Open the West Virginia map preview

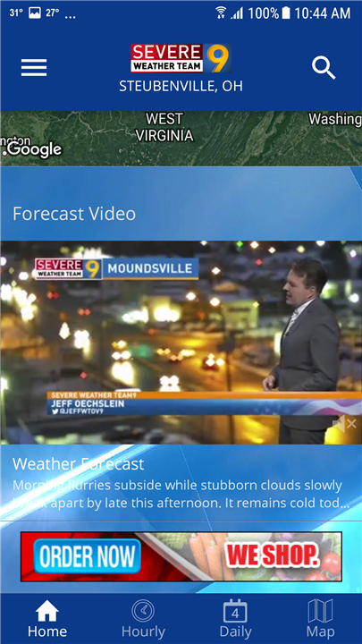[x=181, y=139]
